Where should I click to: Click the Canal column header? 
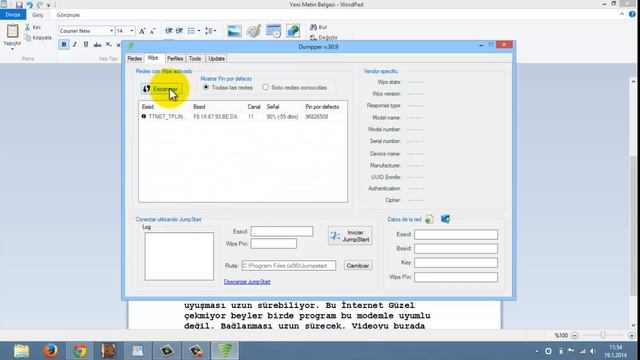pyautogui.click(x=254, y=107)
